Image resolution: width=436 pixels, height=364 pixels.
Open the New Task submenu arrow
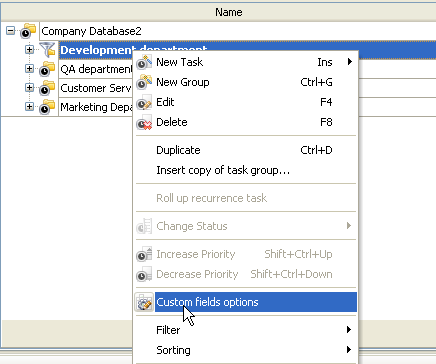[x=349, y=62]
